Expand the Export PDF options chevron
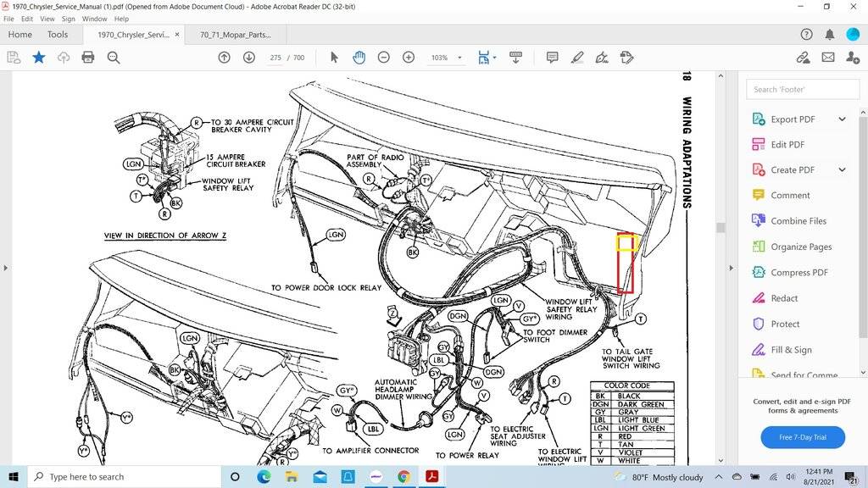The height and width of the screenshot is (488, 868). pos(842,119)
